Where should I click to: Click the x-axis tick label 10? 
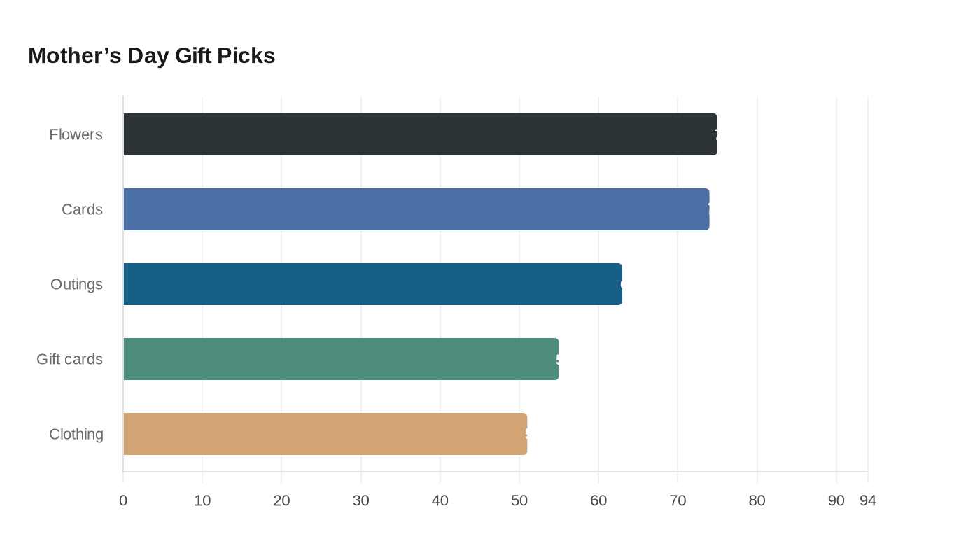[x=202, y=500]
